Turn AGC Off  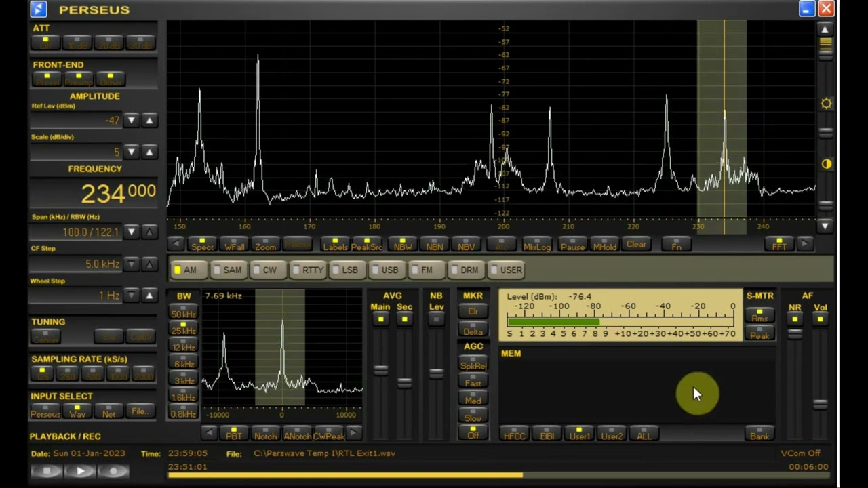(473, 434)
